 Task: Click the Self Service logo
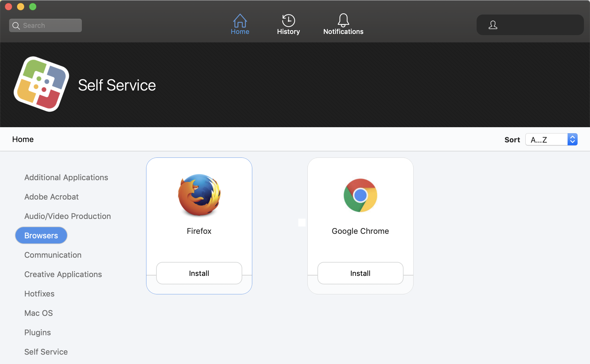click(x=41, y=84)
